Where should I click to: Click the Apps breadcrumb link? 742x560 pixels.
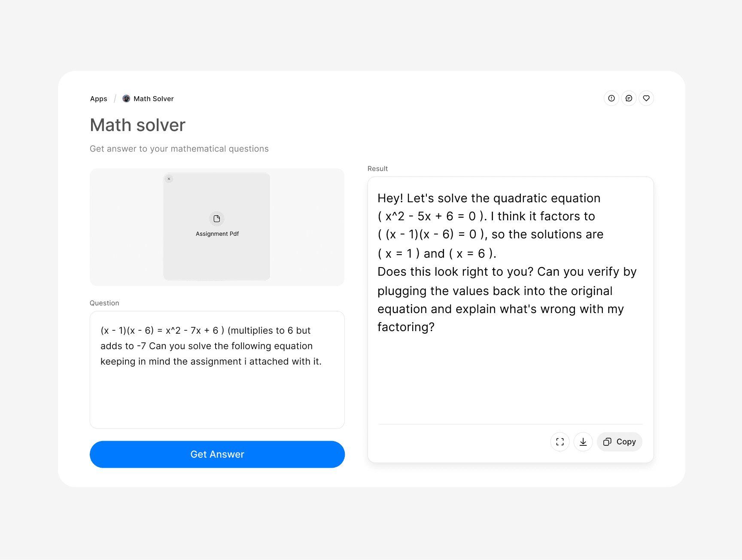[98, 99]
